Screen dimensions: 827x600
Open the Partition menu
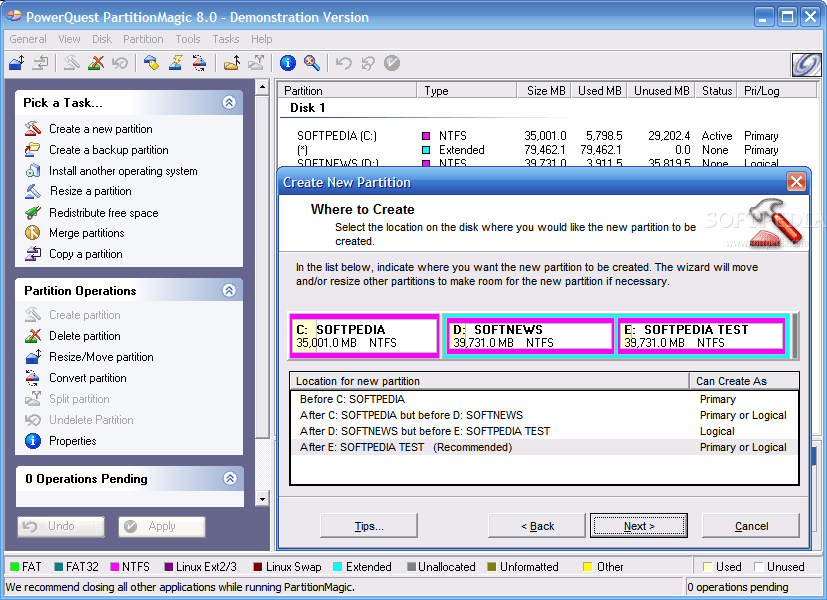click(143, 39)
